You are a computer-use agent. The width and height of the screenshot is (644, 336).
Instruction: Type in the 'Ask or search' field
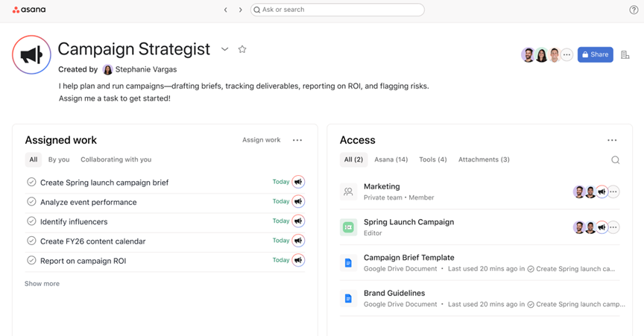(x=338, y=10)
